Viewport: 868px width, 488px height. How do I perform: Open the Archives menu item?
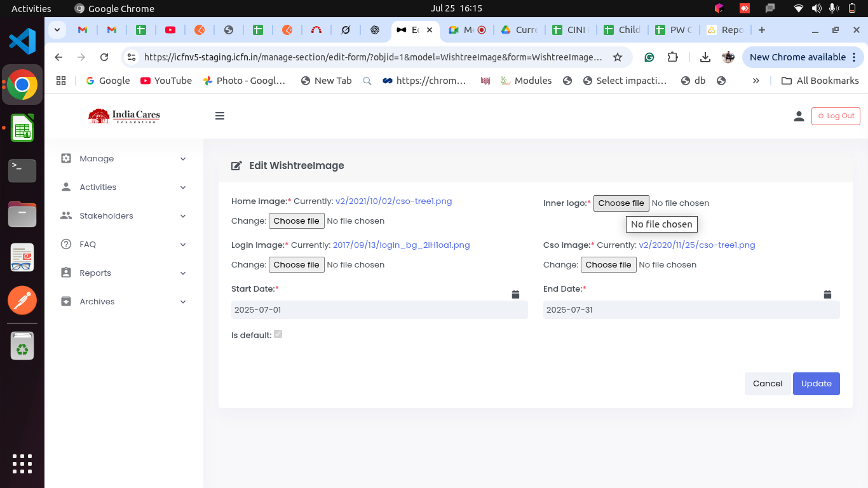pos(124,302)
